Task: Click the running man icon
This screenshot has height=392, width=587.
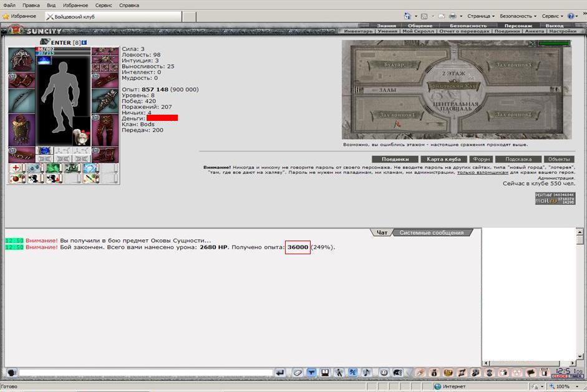Action: point(339,373)
